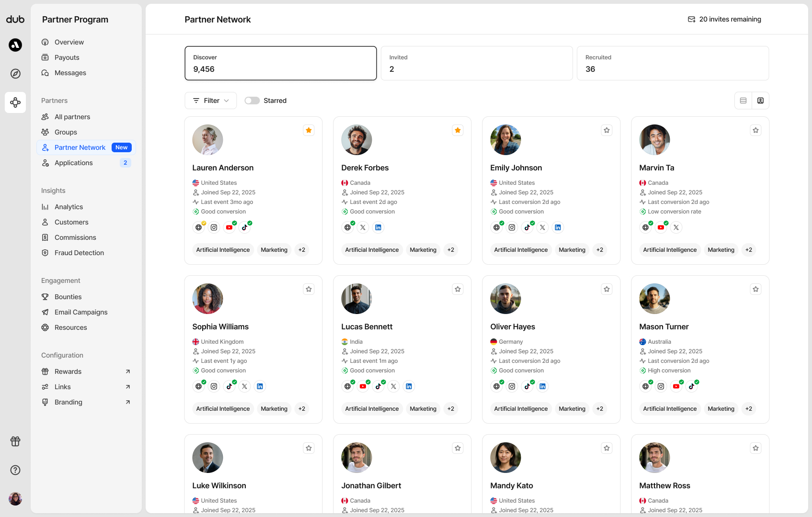The image size is (812, 517).
Task: Go to Applications page
Action: click(74, 163)
